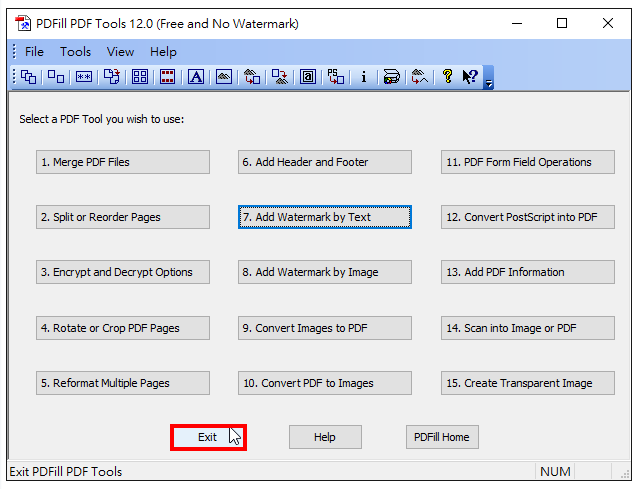This screenshot has width=641, height=489.
Task: Click the Image Watermark toolbar icon
Action: pos(224,76)
